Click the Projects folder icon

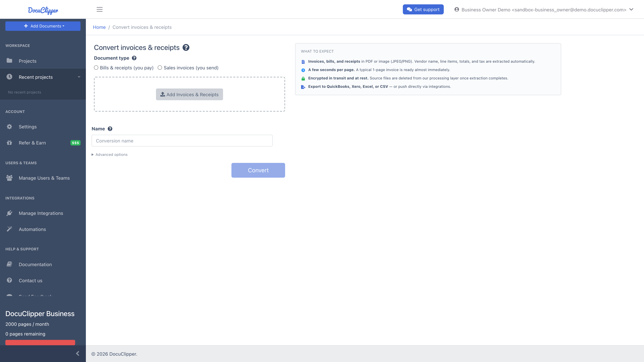pyautogui.click(x=10, y=61)
